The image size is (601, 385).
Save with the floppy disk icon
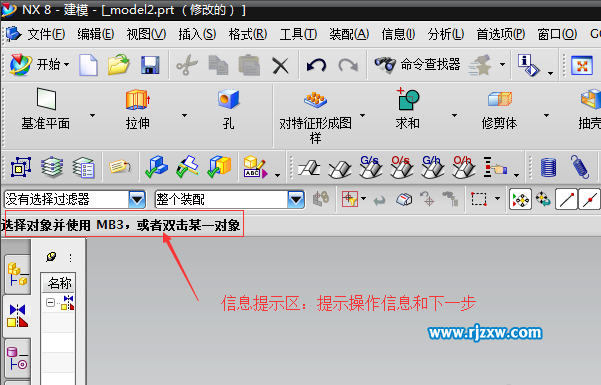click(150, 65)
